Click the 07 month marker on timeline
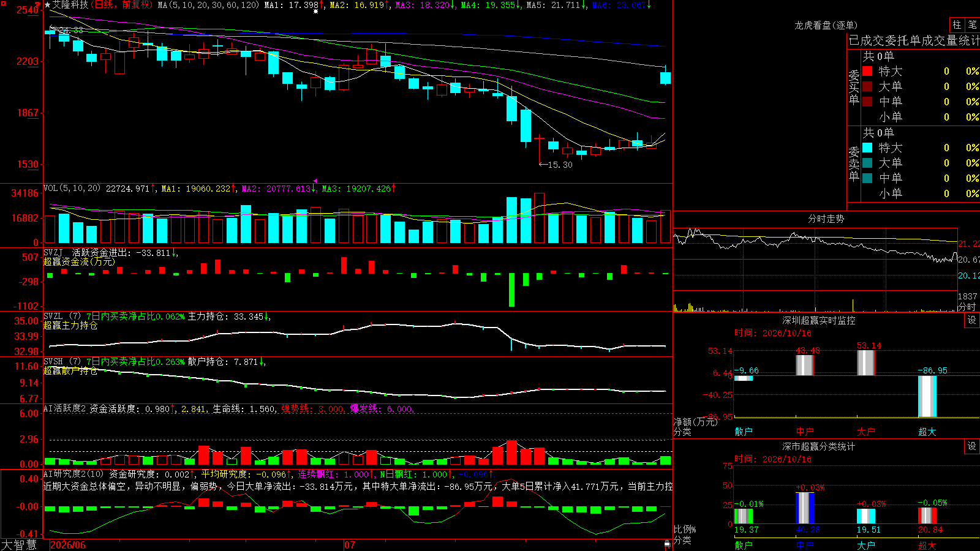 (x=350, y=545)
